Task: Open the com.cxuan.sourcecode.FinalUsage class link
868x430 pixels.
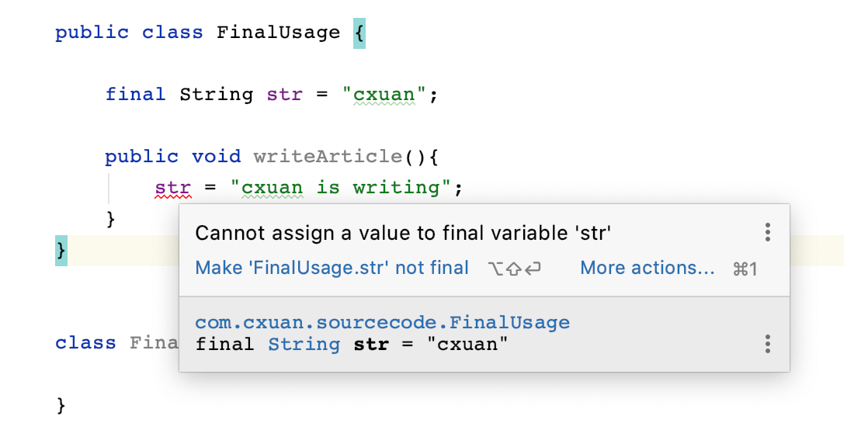Action: click(383, 322)
